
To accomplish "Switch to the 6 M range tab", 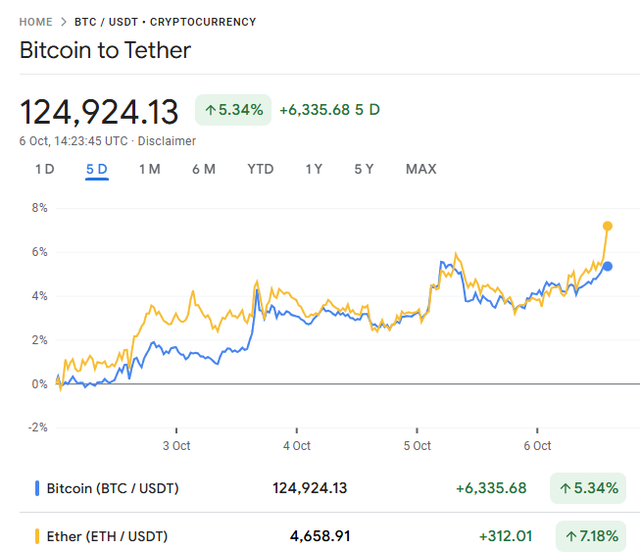I will (x=204, y=169).
